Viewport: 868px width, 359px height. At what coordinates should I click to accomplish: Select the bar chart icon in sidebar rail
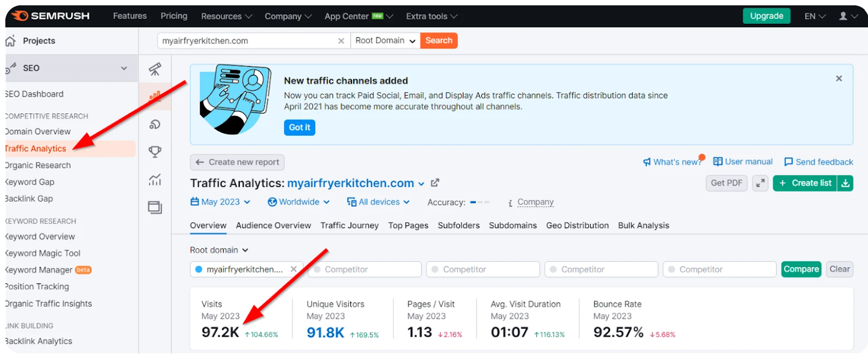(x=155, y=97)
